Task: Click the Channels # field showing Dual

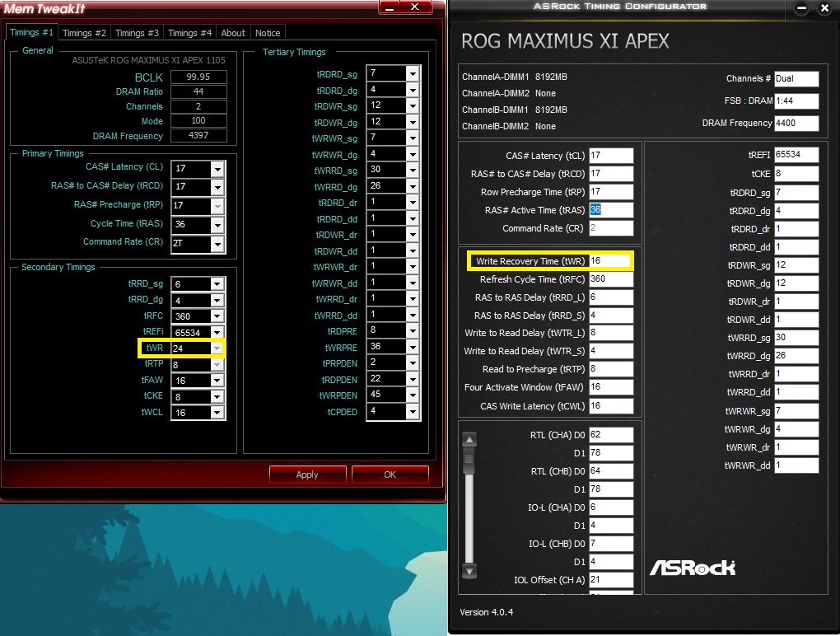Action: [796, 79]
